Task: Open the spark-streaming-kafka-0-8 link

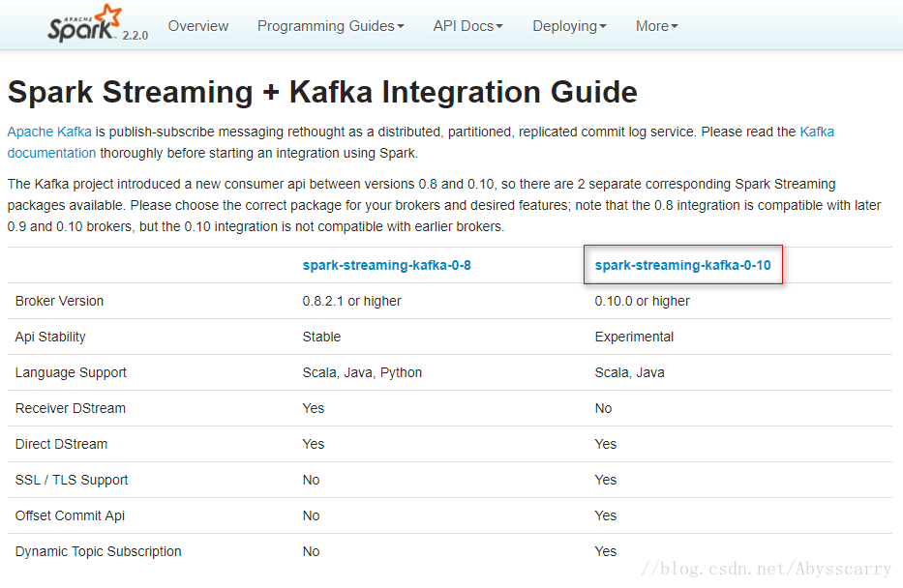Action: (x=386, y=265)
